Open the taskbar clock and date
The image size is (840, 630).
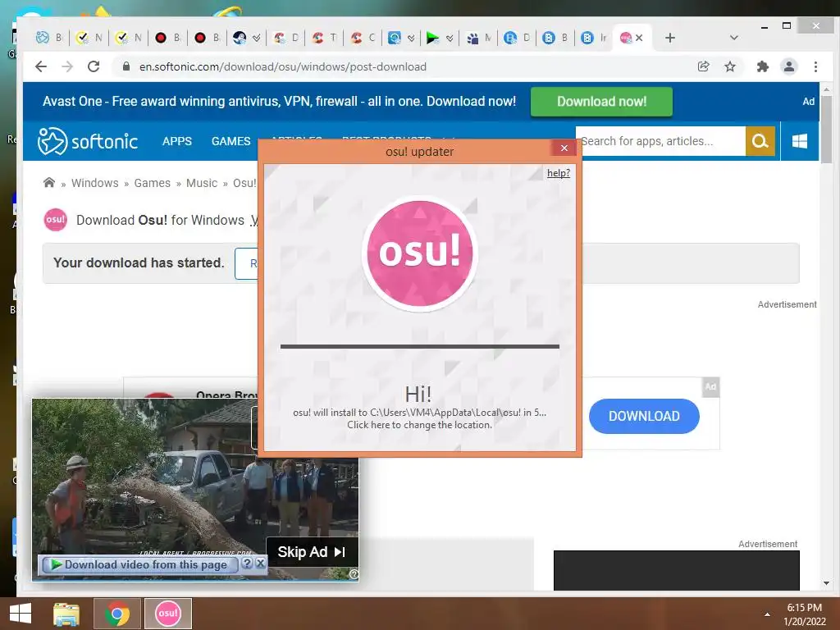point(805,614)
